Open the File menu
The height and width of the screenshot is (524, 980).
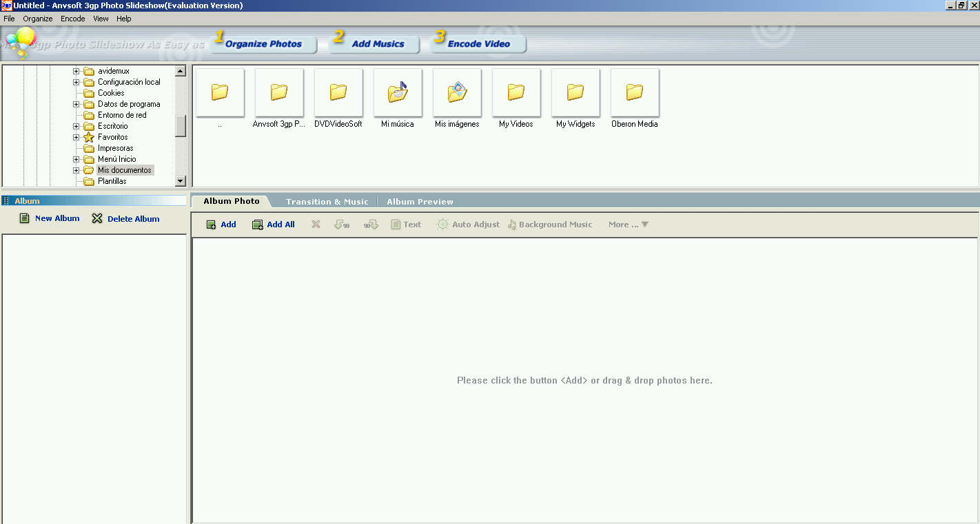[x=9, y=19]
